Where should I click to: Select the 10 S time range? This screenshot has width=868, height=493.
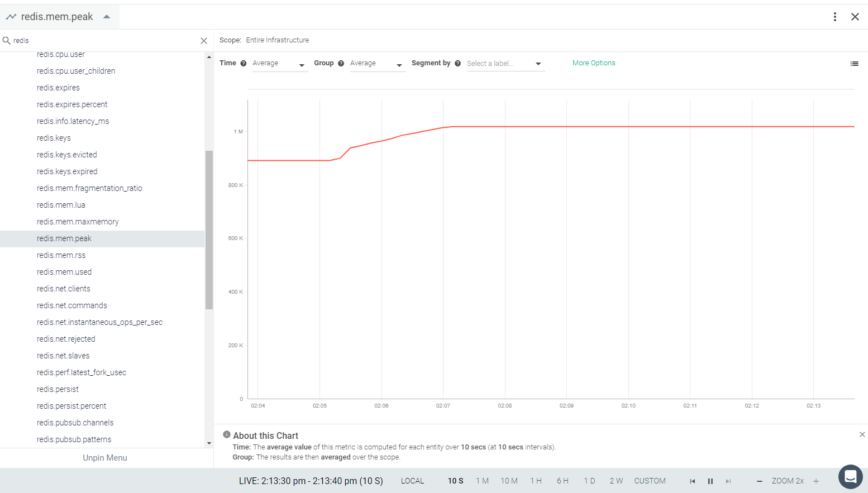(456, 481)
